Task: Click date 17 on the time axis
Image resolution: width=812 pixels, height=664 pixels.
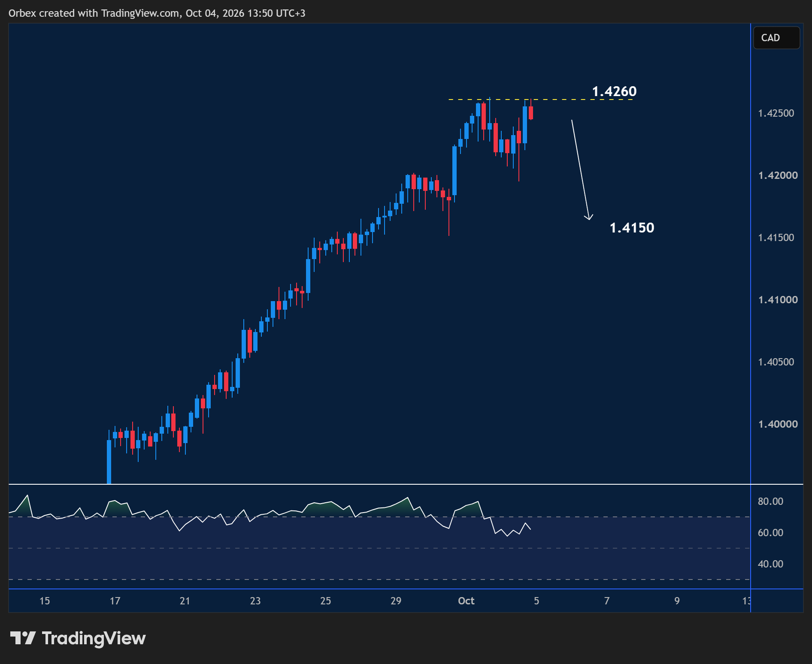Action: pos(115,601)
